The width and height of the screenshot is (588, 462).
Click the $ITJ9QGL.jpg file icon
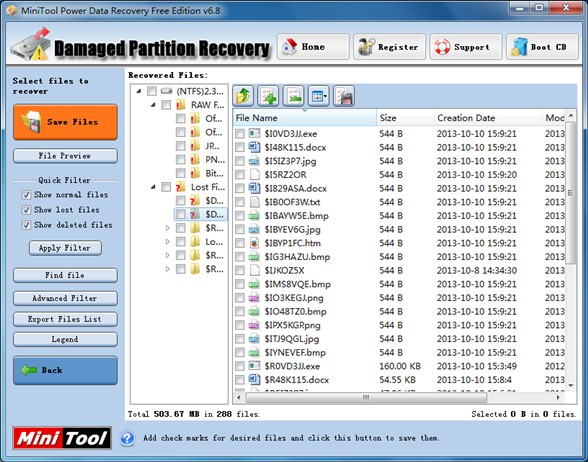coord(254,339)
